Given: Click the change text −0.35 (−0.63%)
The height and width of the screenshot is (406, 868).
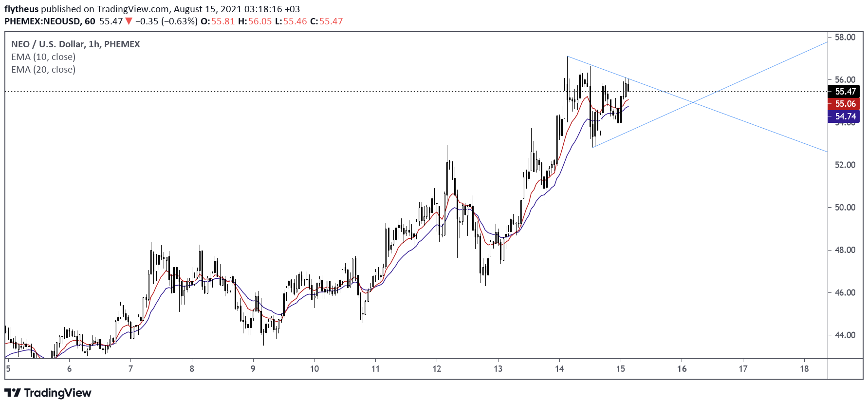Looking at the screenshot, I should point(166,21).
